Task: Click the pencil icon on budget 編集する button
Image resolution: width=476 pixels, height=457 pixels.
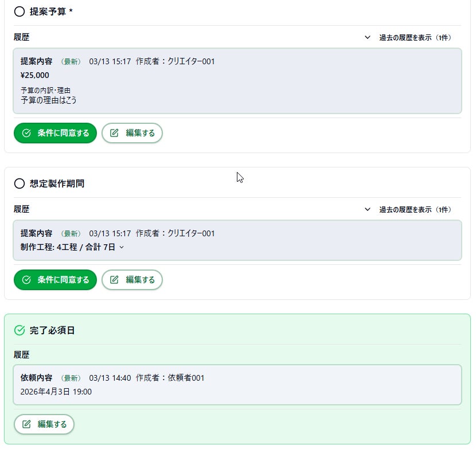Action: click(x=114, y=132)
